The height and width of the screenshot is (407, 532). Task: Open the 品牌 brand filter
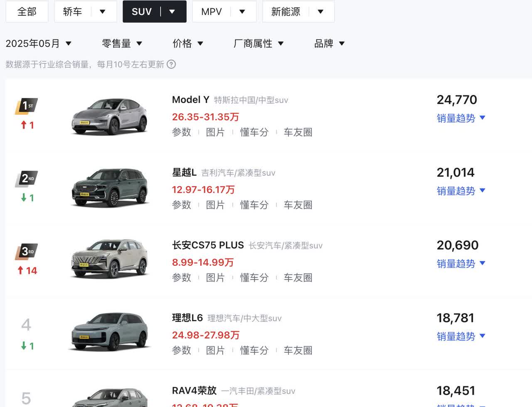pyautogui.click(x=330, y=44)
